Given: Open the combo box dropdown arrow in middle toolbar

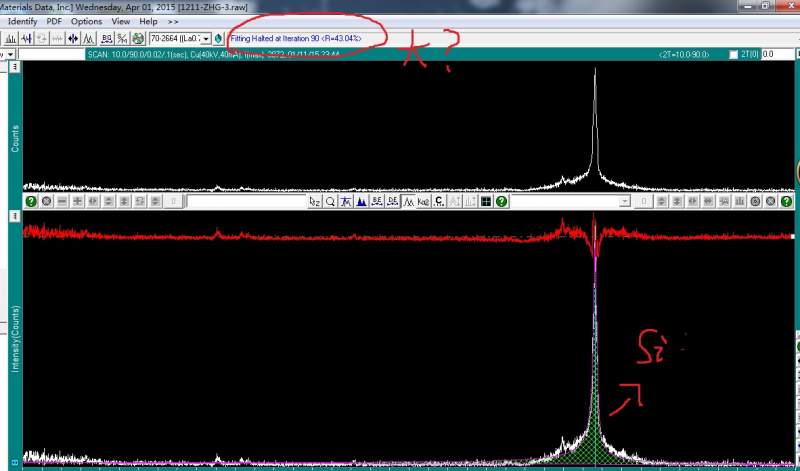Looking at the screenshot, I should pyautogui.click(x=624, y=202).
